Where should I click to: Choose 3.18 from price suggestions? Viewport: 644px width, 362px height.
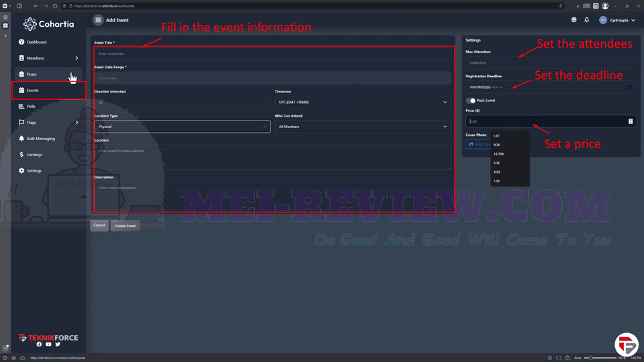tap(510, 163)
